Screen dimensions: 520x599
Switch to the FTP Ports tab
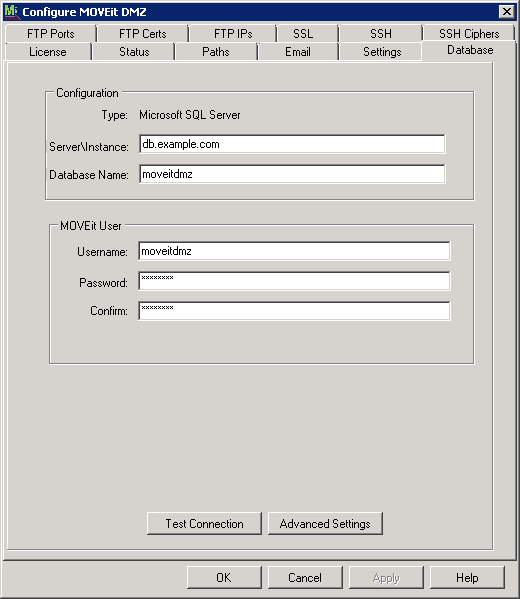(50, 34)
